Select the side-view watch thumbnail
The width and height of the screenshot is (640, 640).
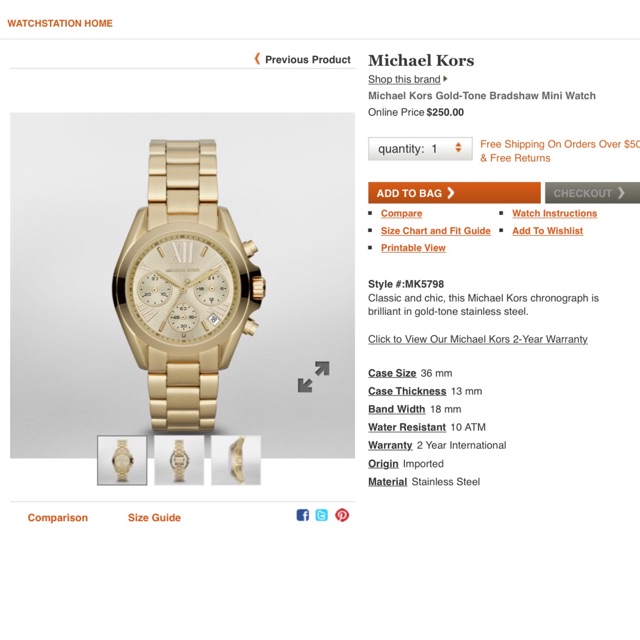pos(236,460)
